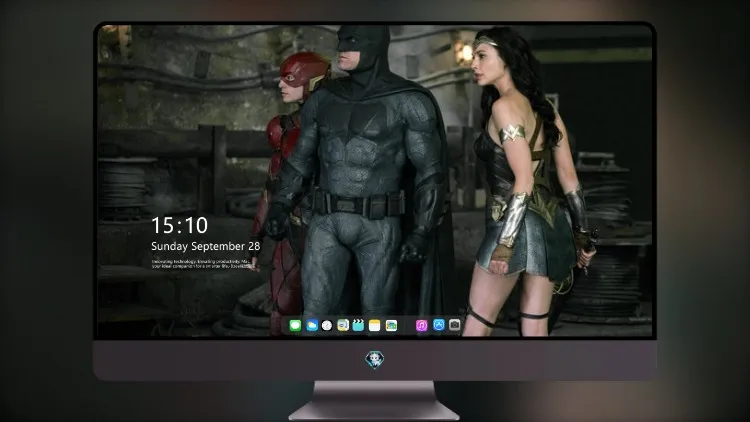Launch the pink iTunes music app
The image size is (750, 422).
tap(421, 325)
